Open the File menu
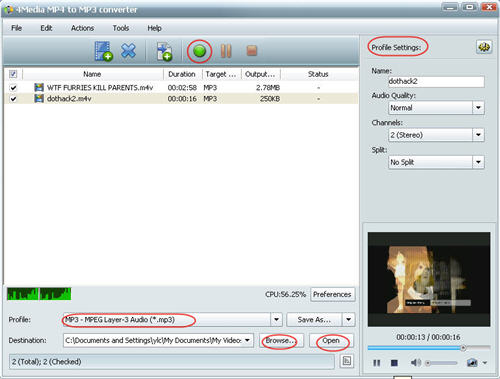500x379 pixels. pos(16,28)
